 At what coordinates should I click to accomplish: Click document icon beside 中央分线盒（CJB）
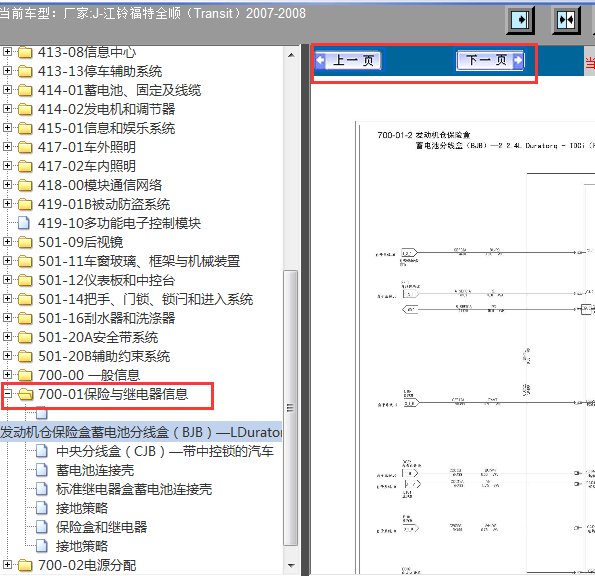click(42, 451)
